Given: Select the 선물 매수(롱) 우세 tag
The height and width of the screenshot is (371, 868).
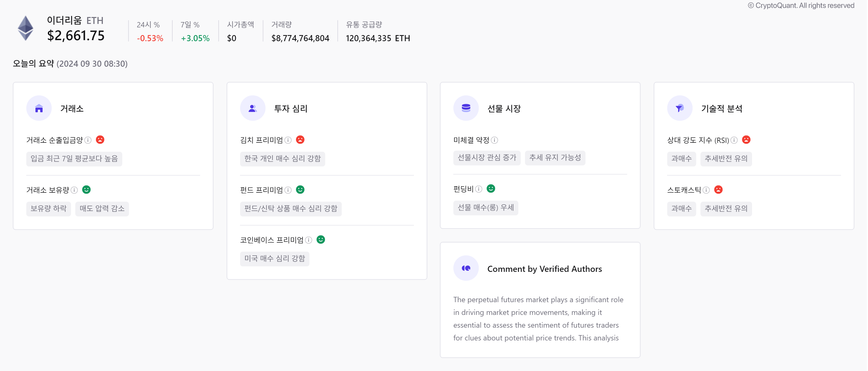Looking at the screenshot, I should [x=486, y=208].
